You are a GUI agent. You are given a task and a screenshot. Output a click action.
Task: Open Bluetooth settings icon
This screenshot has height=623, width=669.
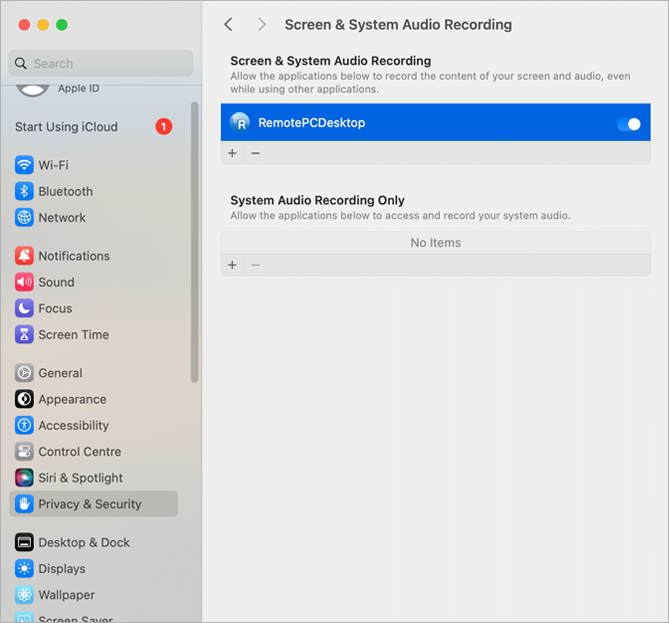pyautogui.click(x=24, y=191)
